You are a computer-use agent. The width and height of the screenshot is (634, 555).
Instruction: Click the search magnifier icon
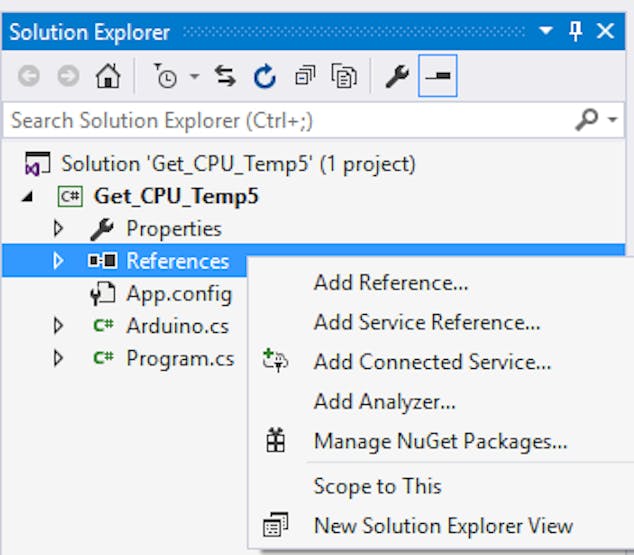click(587, 121)
